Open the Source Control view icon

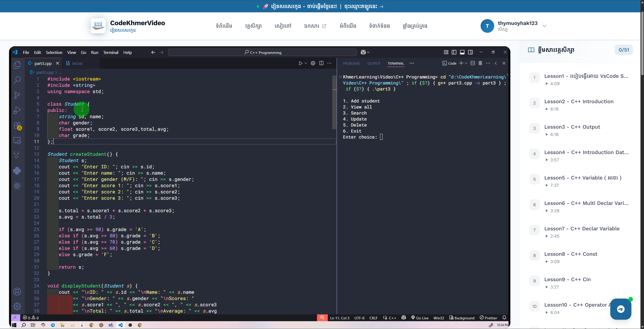click(17, 95)
